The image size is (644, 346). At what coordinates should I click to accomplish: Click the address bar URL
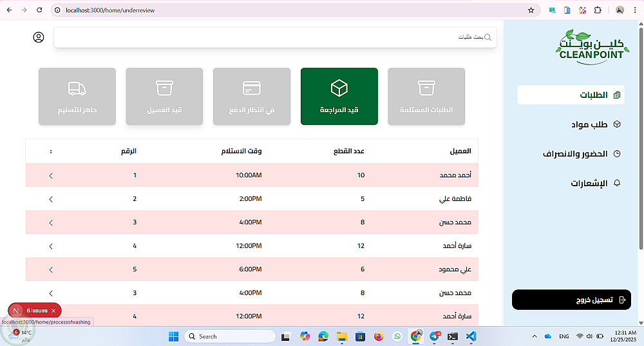click(x=110, y=10)
